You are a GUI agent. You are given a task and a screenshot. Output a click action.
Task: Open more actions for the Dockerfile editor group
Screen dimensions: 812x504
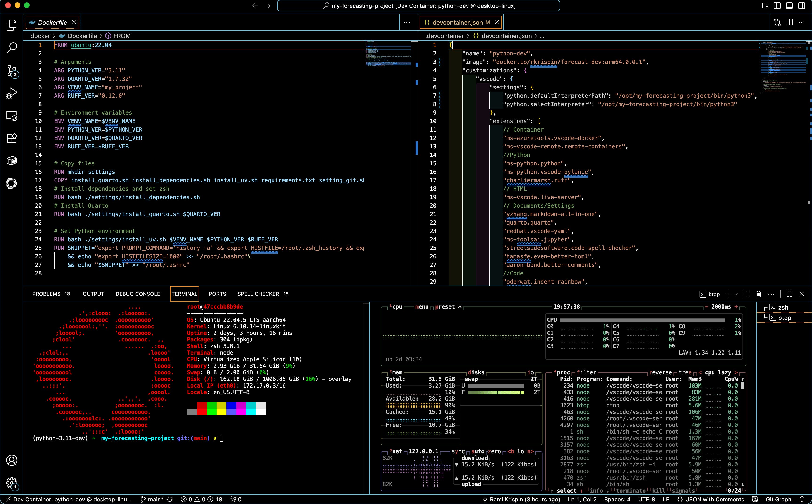pos(407,22)
